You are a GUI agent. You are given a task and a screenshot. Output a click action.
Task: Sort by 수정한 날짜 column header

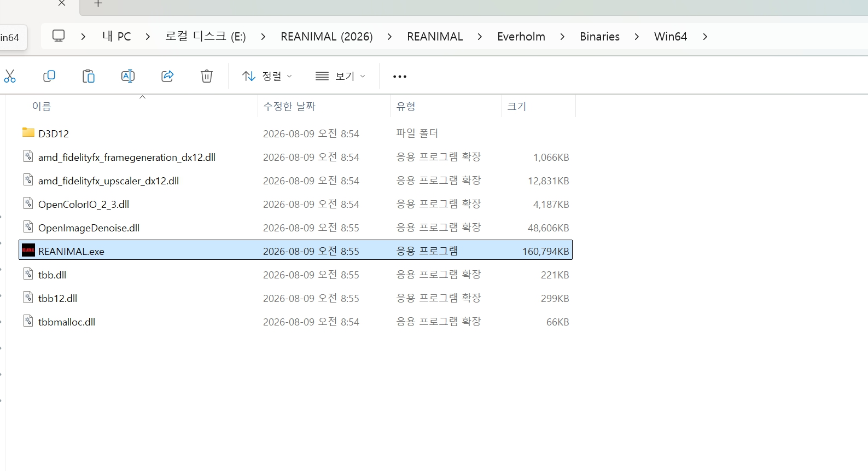[289, 106]
